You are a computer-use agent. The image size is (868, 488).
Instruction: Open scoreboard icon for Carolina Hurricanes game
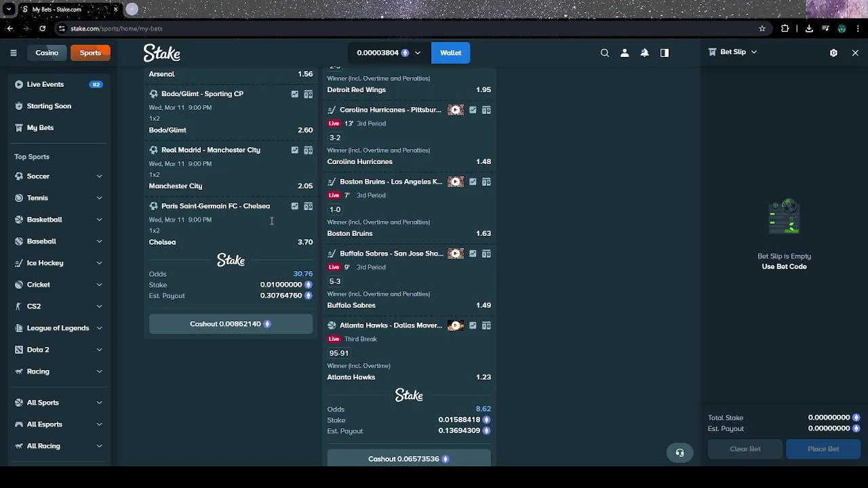pos(486,110)
